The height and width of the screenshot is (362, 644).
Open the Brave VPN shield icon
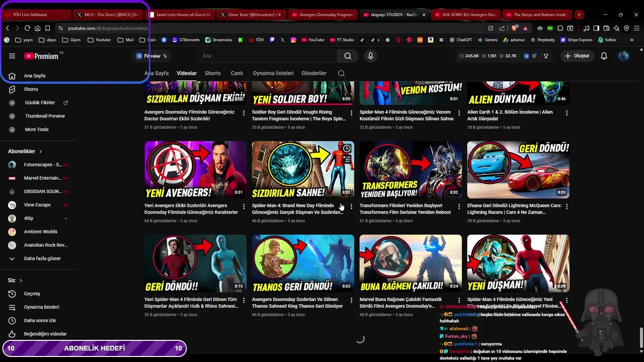click(626, 28)
